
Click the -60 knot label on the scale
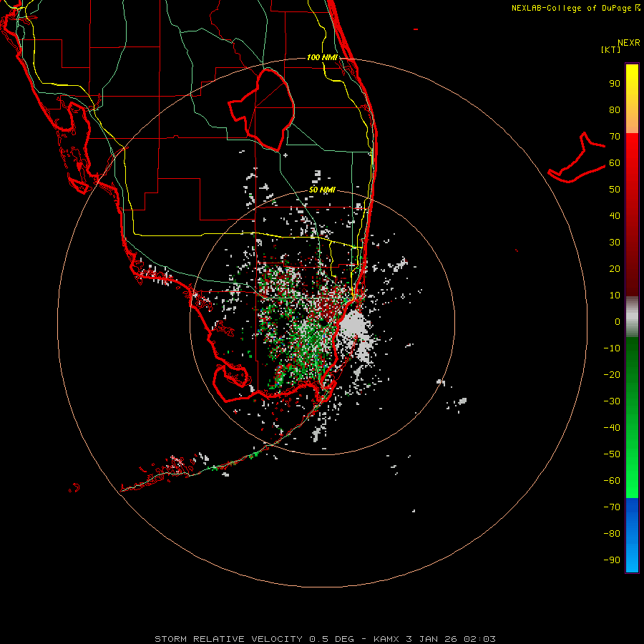612,481
